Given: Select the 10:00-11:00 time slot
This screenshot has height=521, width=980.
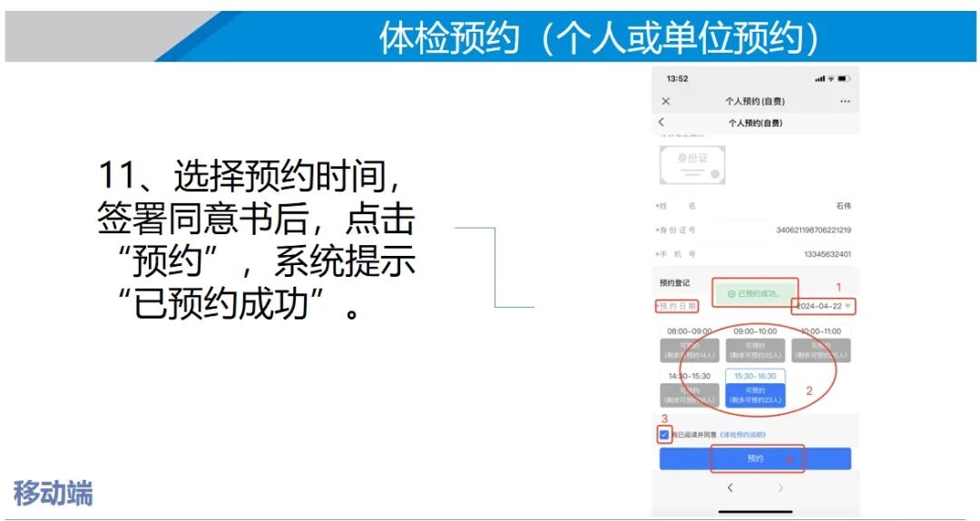Looking at the screenshot, I should [x=820, y=343].
